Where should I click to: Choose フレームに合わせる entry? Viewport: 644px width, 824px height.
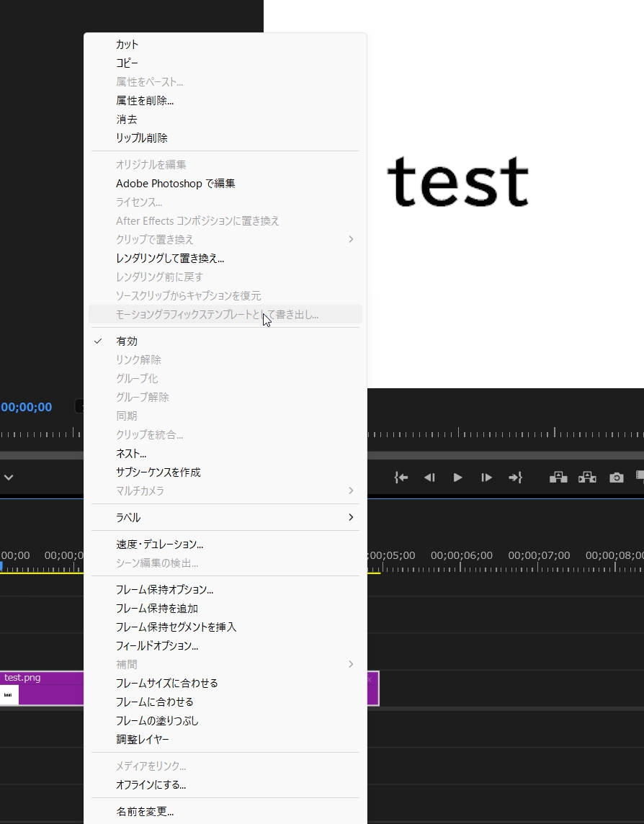pos(225,702)
